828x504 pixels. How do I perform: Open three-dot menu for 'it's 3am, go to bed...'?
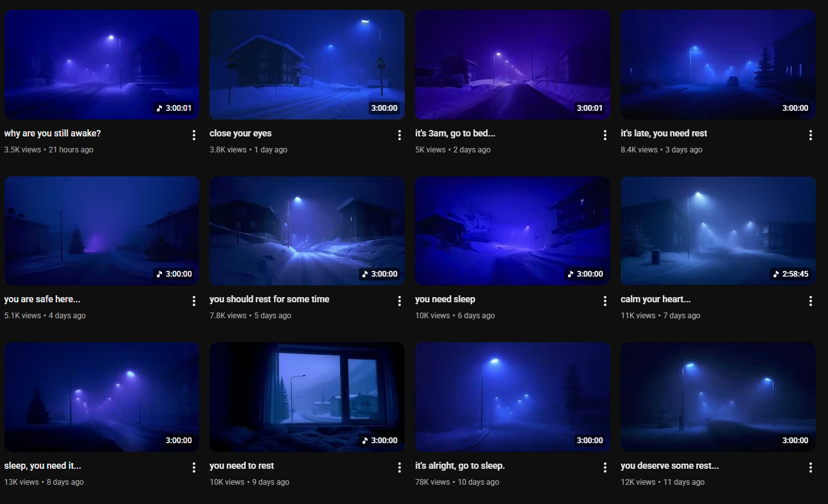click(605, 135)
